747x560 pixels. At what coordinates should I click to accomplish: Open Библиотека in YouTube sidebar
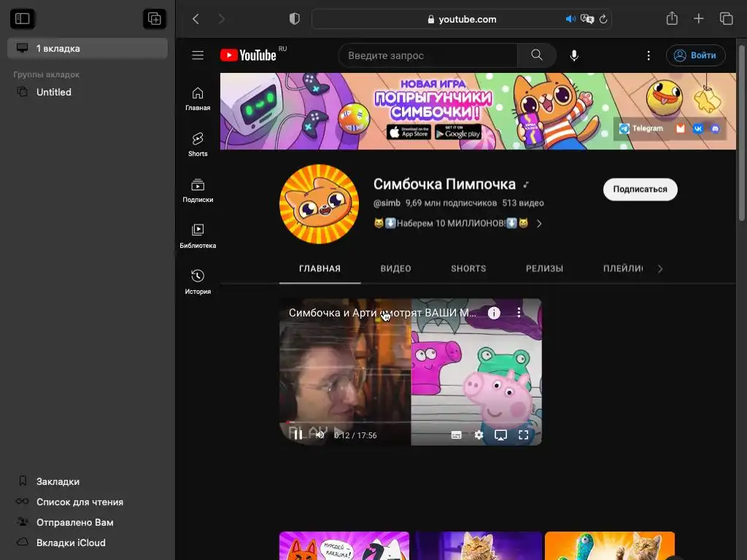198,237
